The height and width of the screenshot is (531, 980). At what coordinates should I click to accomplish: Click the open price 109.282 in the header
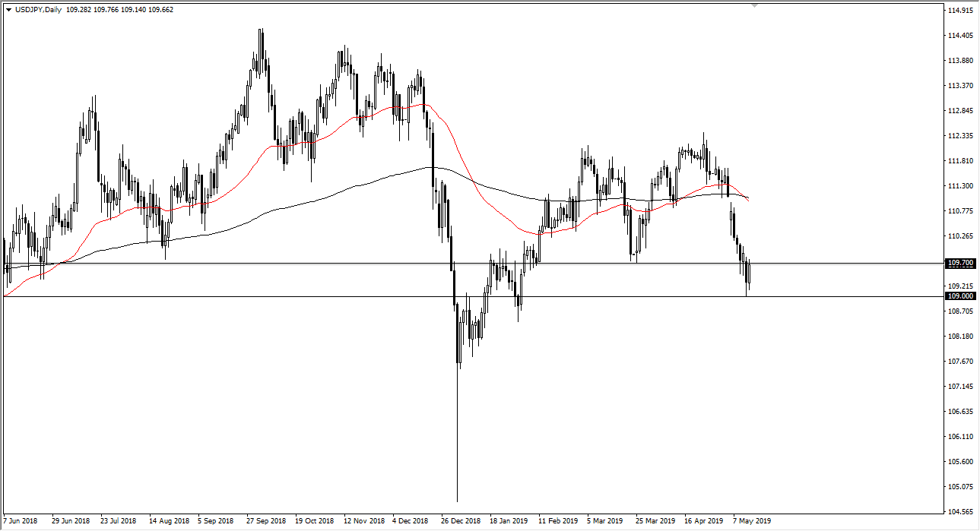pyautogui.click(x=78, y=10)
